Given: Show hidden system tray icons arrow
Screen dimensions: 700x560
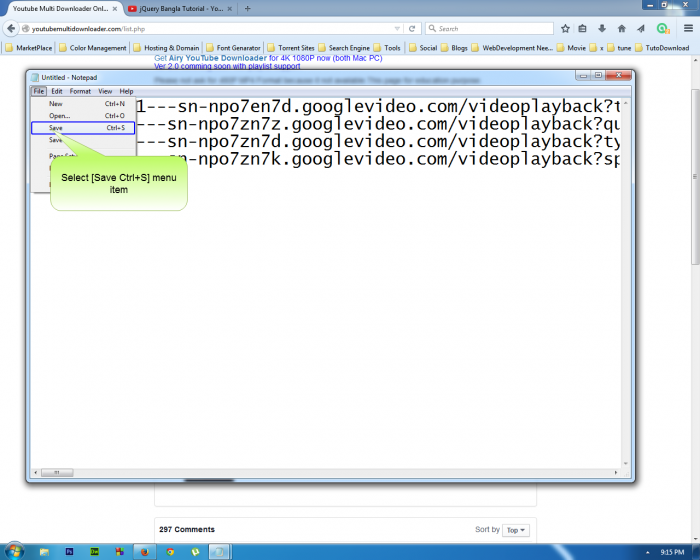Looking at the screenshot, I should click(x=648, y=552).
